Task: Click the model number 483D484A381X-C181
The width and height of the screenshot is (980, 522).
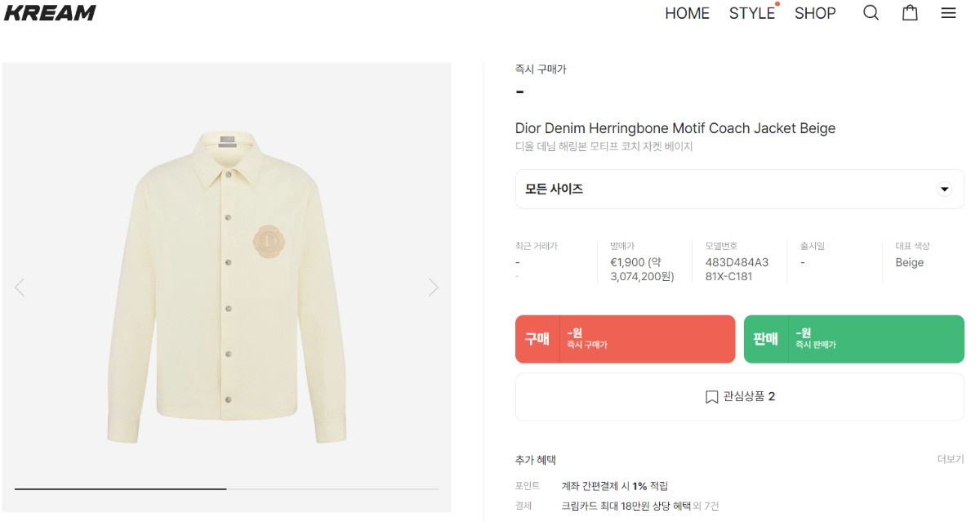Action: 737,269
